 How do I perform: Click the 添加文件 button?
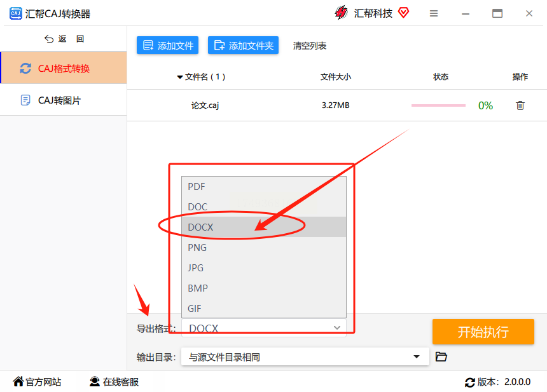coord(167,45)
